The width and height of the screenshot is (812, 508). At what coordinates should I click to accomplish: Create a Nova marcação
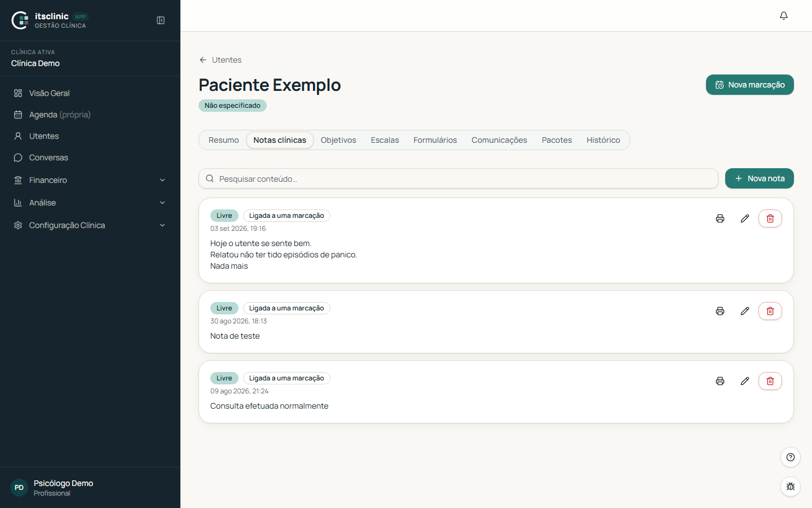[750, 85]
